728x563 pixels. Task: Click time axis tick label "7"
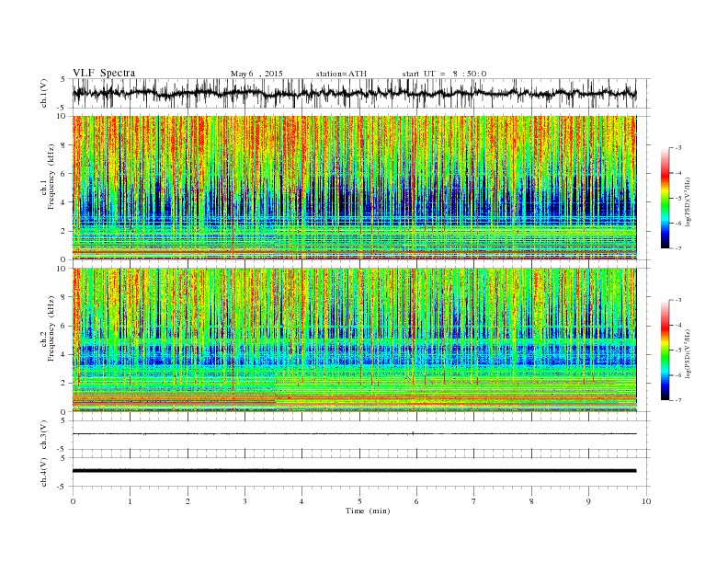tap(474, 501)
